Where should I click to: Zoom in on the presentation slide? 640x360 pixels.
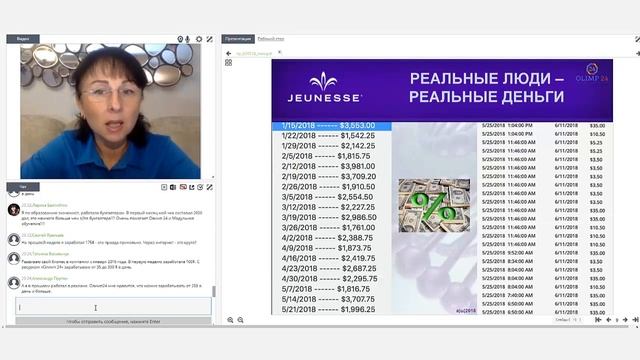coord(230,320)
